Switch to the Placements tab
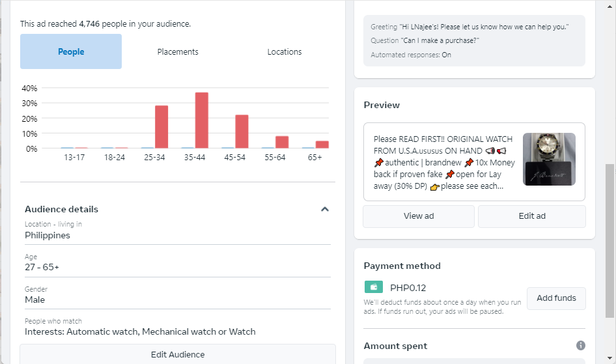 pos(178,52)
